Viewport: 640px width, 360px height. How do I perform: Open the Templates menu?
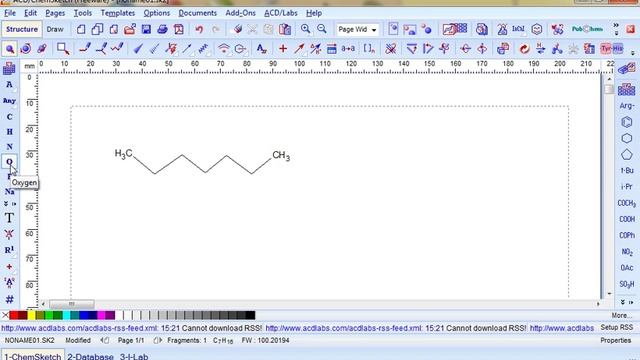click(x=118, y=13)
